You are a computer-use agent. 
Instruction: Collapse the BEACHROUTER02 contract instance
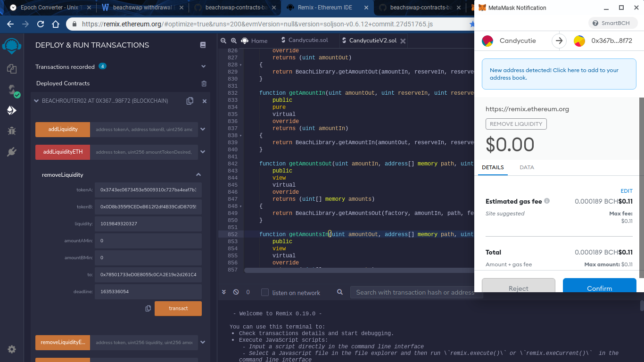tap(36, 101)
